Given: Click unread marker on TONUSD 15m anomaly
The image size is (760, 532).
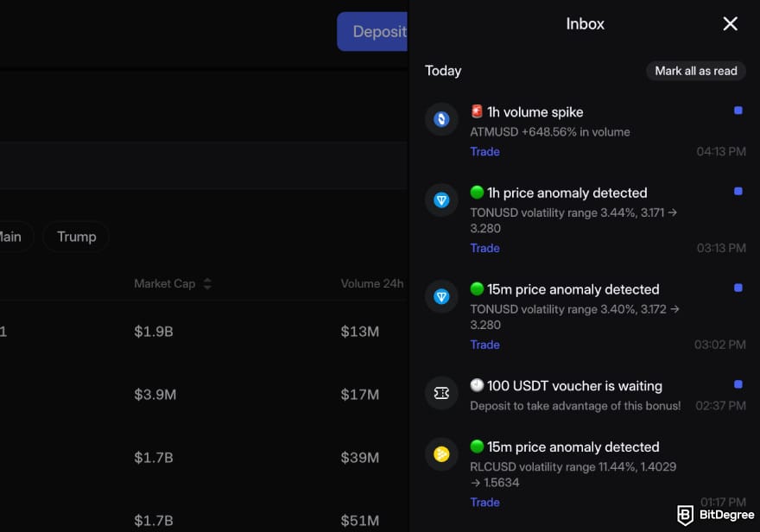Looking at the screenshot, I should 738,288.
